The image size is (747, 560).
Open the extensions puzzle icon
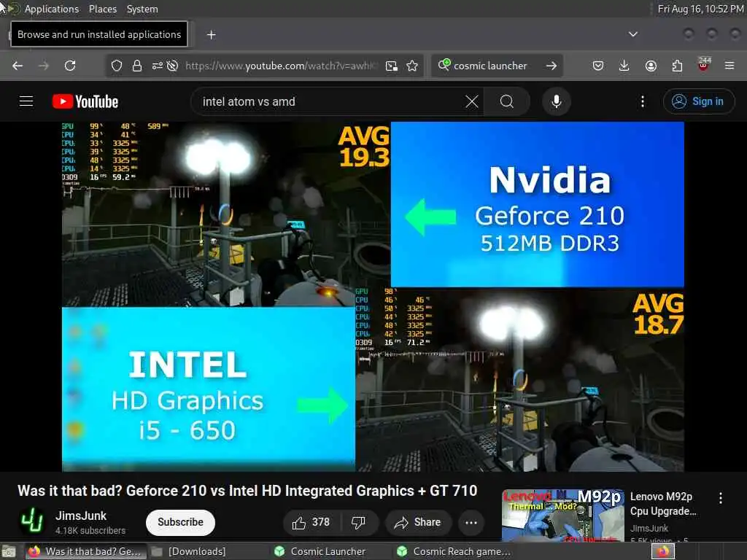tap(677, 66)
